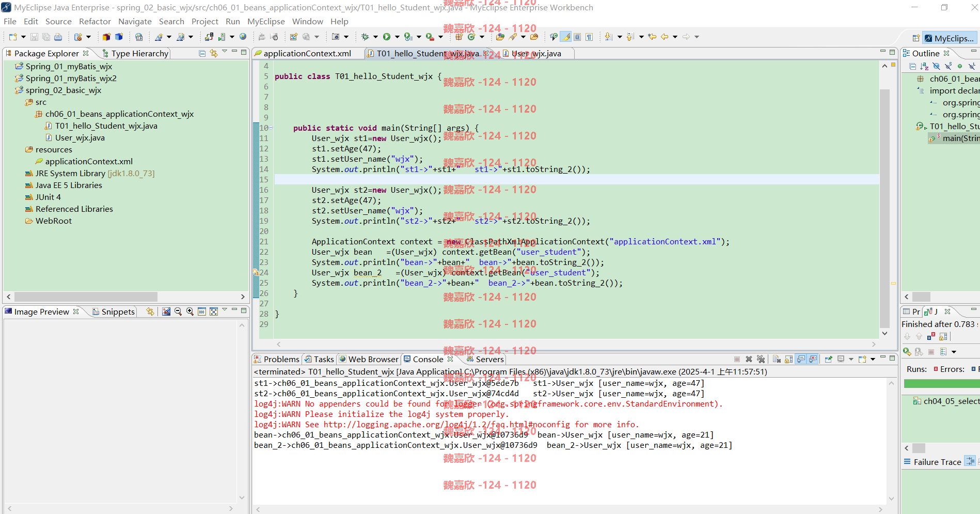Clear Console with its toolbar icon

(x=777, y=359)
